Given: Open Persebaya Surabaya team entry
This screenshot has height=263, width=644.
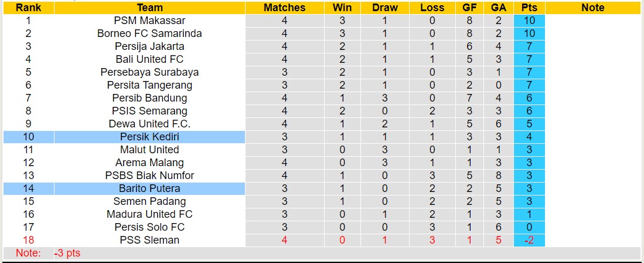Looking at the screenshot, I should coord(149,72).
